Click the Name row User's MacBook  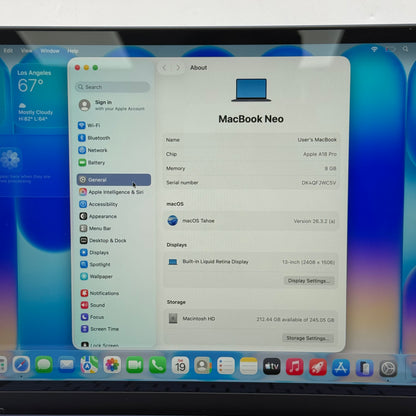click(251, 140)
